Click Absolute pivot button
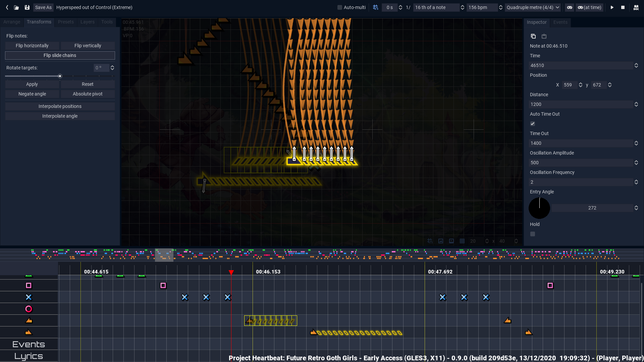Viewport: 644px width, 362px height. pos(88,94)
